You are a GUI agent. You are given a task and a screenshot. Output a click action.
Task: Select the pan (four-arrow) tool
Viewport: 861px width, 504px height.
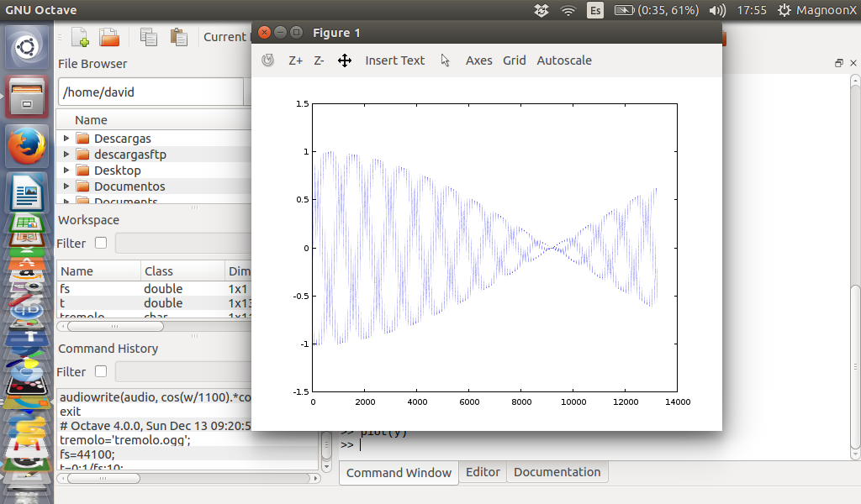(344, 60)
